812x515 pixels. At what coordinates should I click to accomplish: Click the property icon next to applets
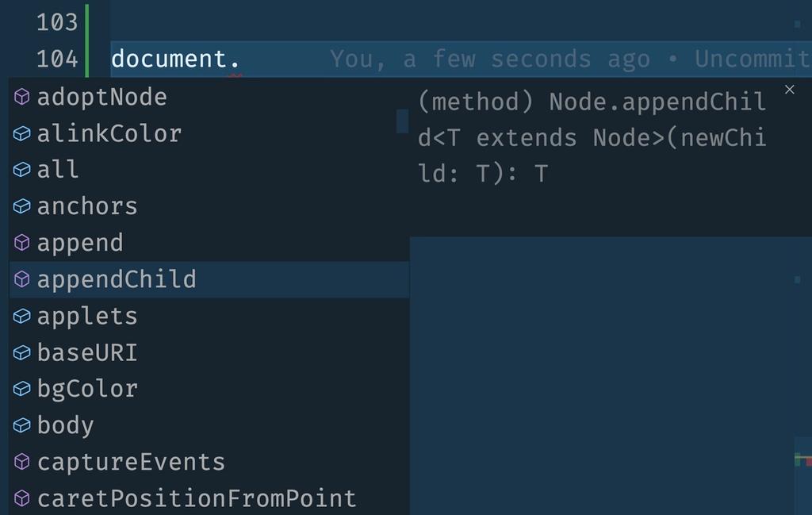(21, 316)
